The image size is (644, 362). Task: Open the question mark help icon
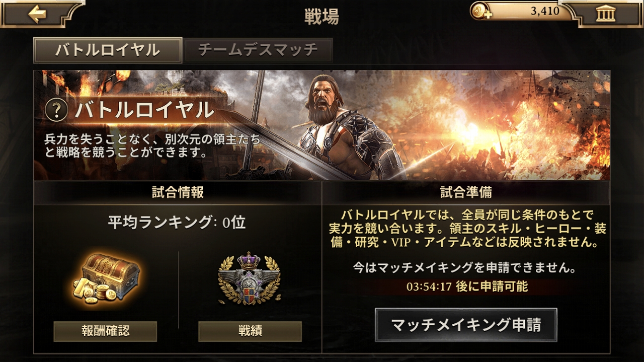(x=56, y=111)
